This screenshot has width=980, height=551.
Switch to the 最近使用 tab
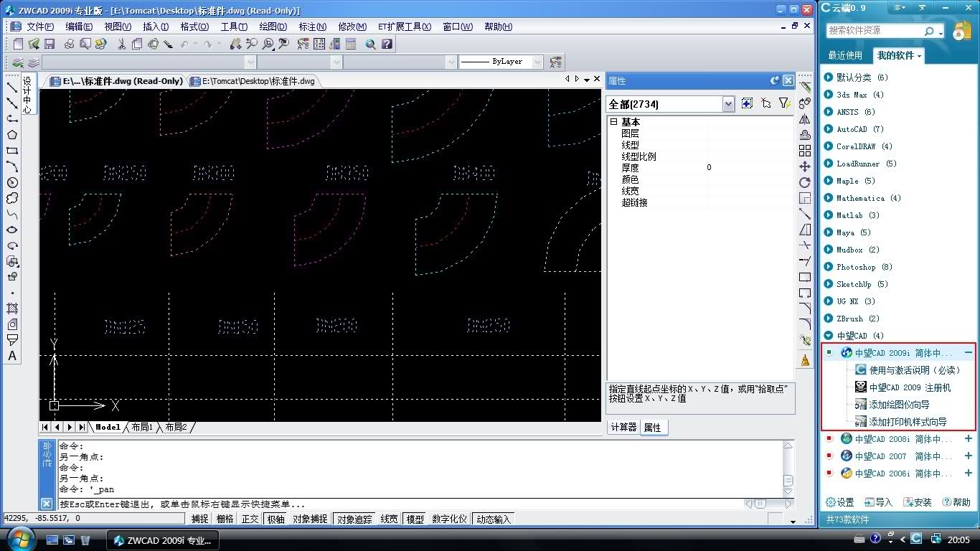[x=845, y=55]
